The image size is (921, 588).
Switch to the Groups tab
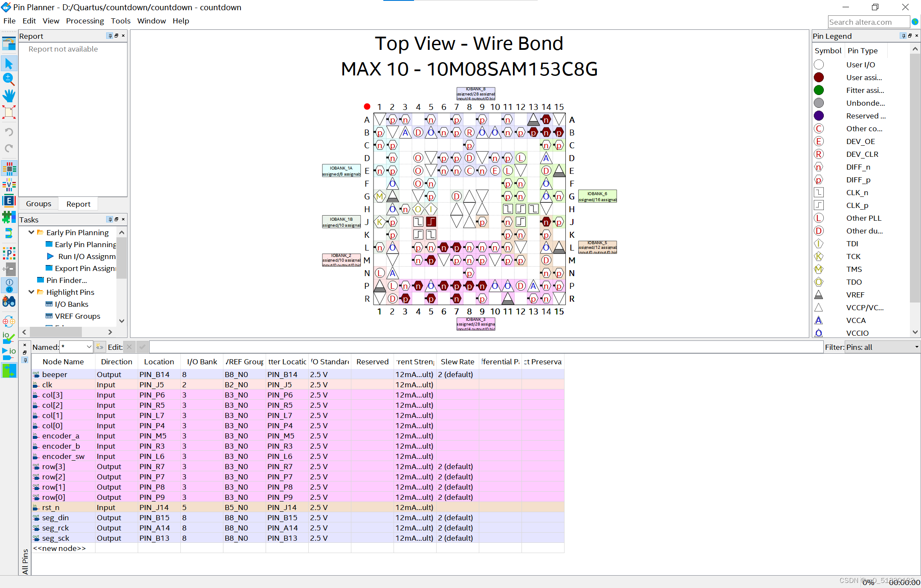38,204
